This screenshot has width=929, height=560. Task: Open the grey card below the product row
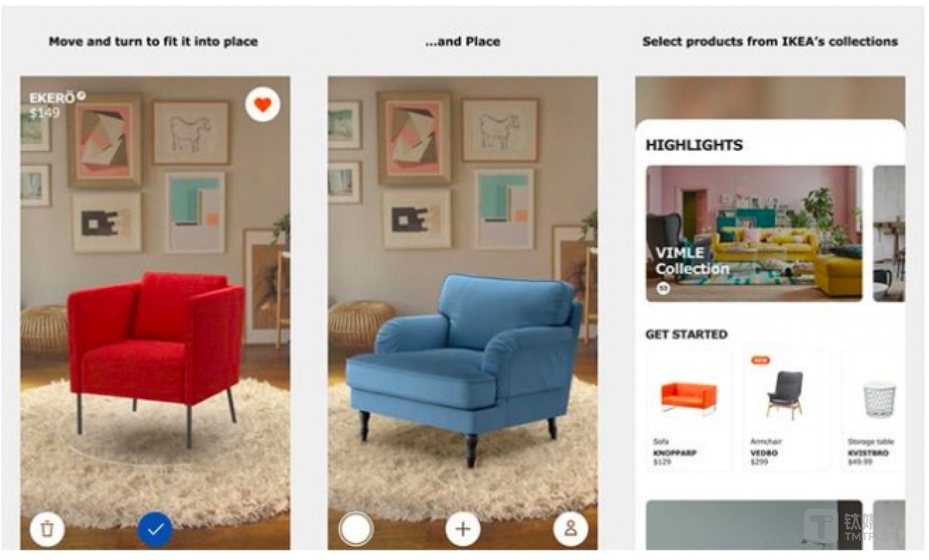(x=754, y=525)
